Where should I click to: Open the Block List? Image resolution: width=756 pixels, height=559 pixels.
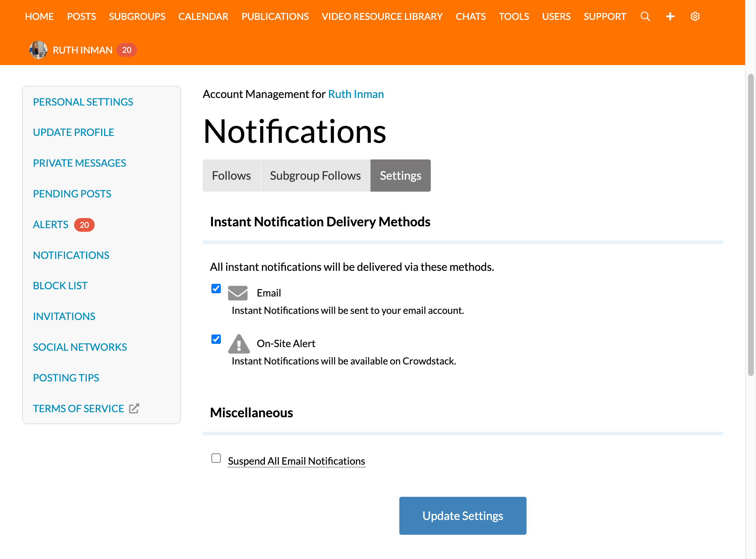[60, 286]
